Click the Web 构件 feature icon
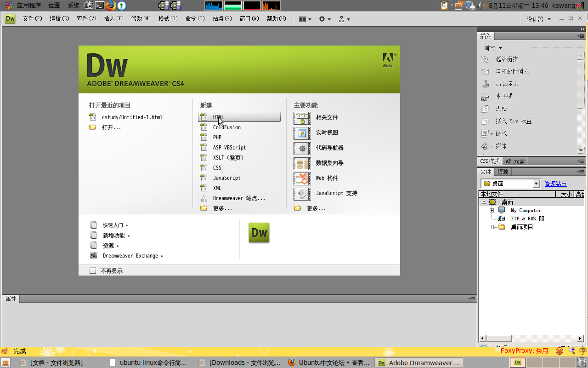Viewport: 588px width, 368px height. pos(302,178)
